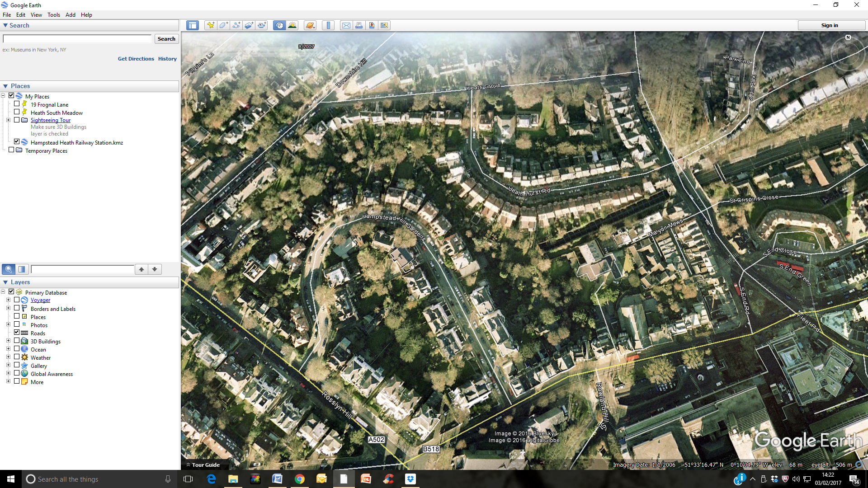
Task: Select the Ocean layer row
Action: (38, 349)
